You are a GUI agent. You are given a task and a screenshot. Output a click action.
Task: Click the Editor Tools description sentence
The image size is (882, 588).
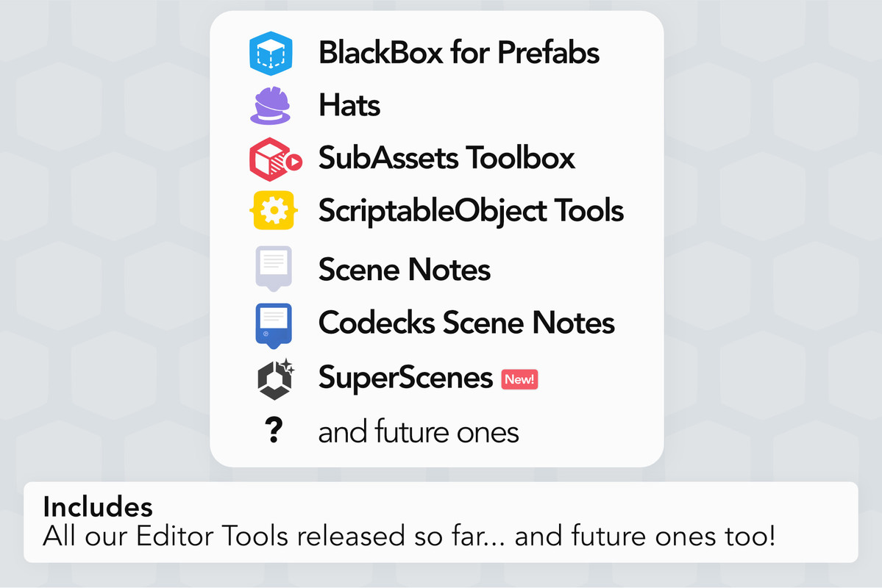(408, 536)
